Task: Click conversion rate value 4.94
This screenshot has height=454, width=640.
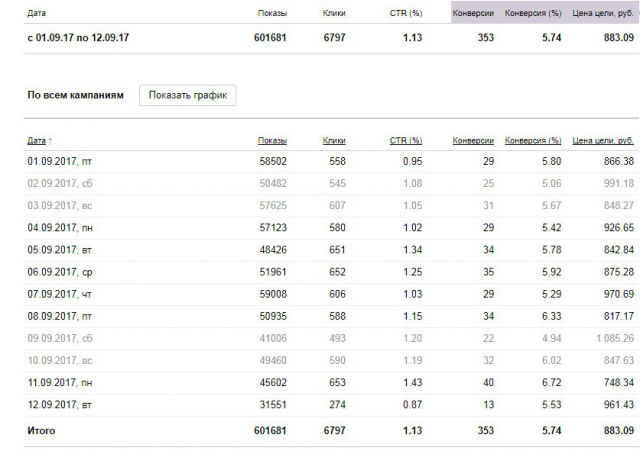Action: 551,338
